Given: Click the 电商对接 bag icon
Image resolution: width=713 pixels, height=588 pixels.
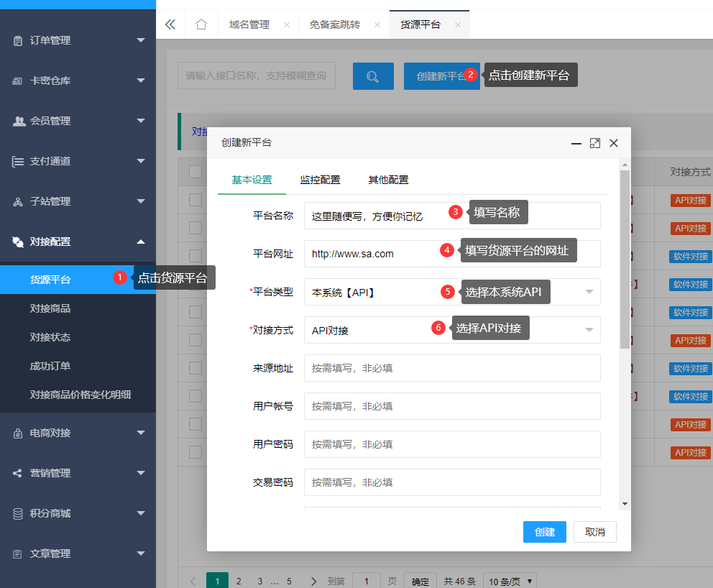Looking at the screenshot, I should (18, 433).
